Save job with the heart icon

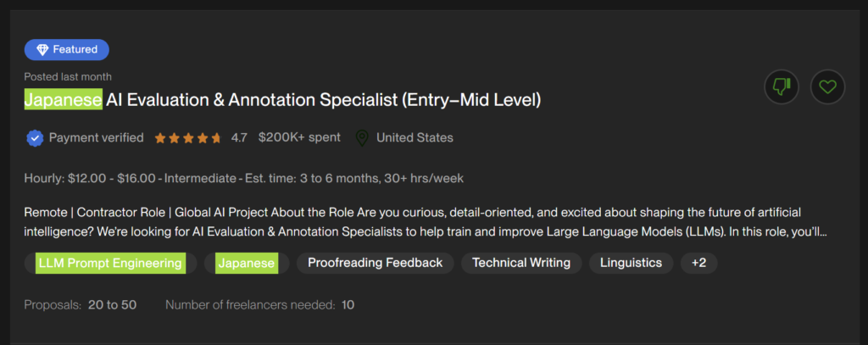click(x=827, y=86)
